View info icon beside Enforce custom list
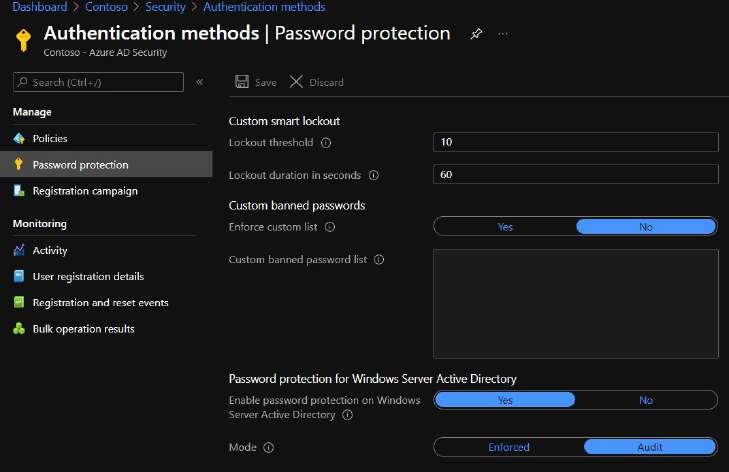 tap(331, 227)
